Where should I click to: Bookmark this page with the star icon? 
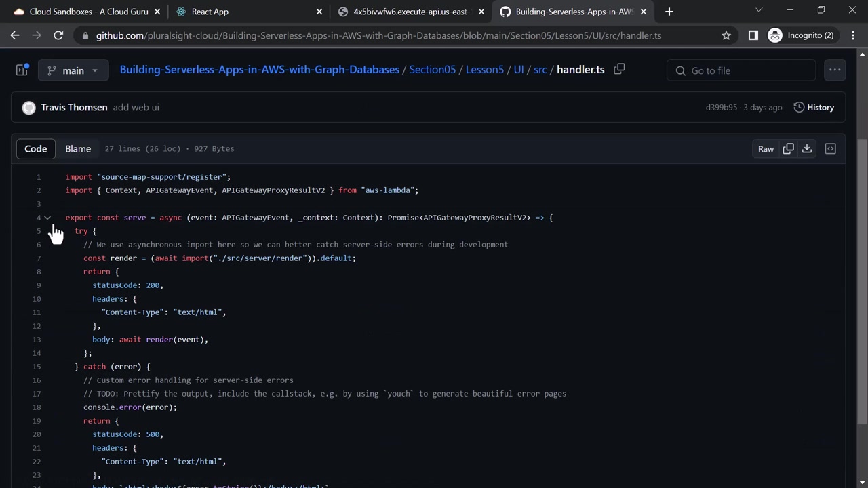point(726,35)
